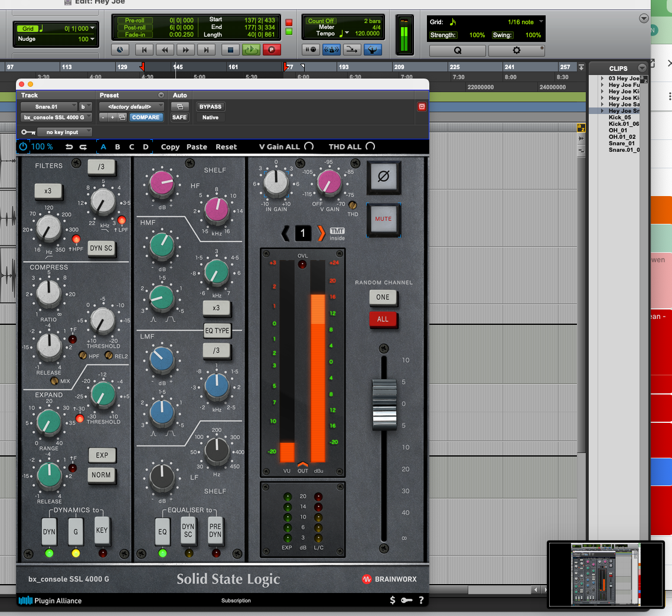The width and height of the screenshot is (672, 616).
Task: Open the 1/16 note grid dropdown
Action: 525,22
